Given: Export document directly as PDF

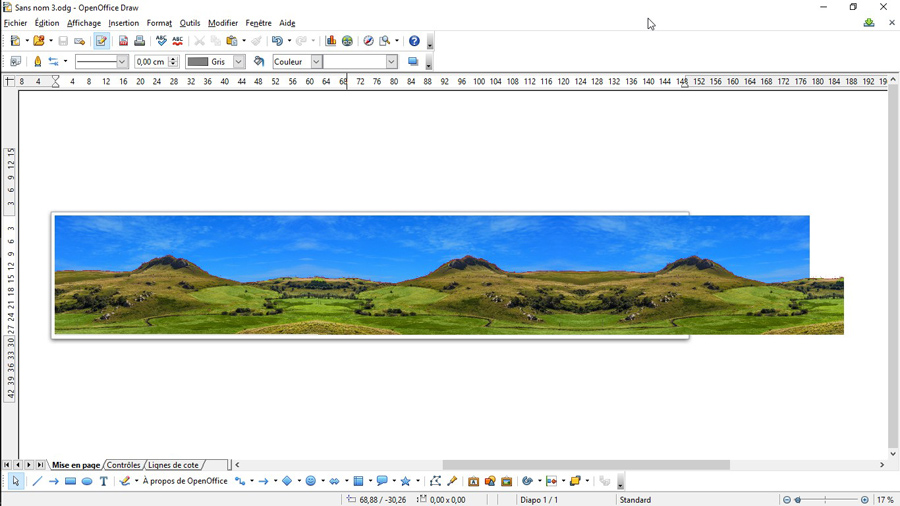Looking at the screenshot, I should (123, 41).
